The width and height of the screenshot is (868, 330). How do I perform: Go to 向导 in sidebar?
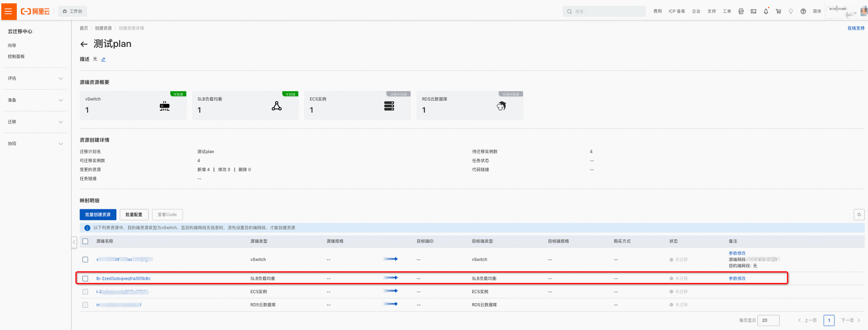[12, 45]
